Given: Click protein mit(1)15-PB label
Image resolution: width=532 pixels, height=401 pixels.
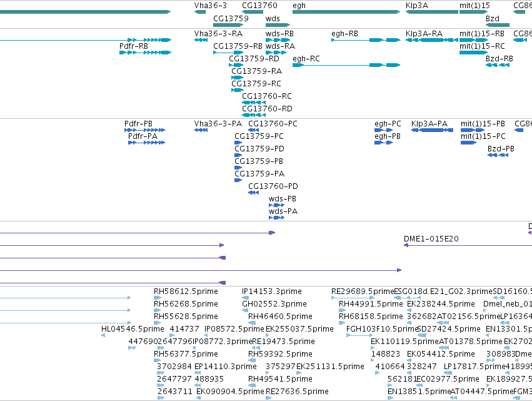Looking at the screenshot, I should (483, 124).
